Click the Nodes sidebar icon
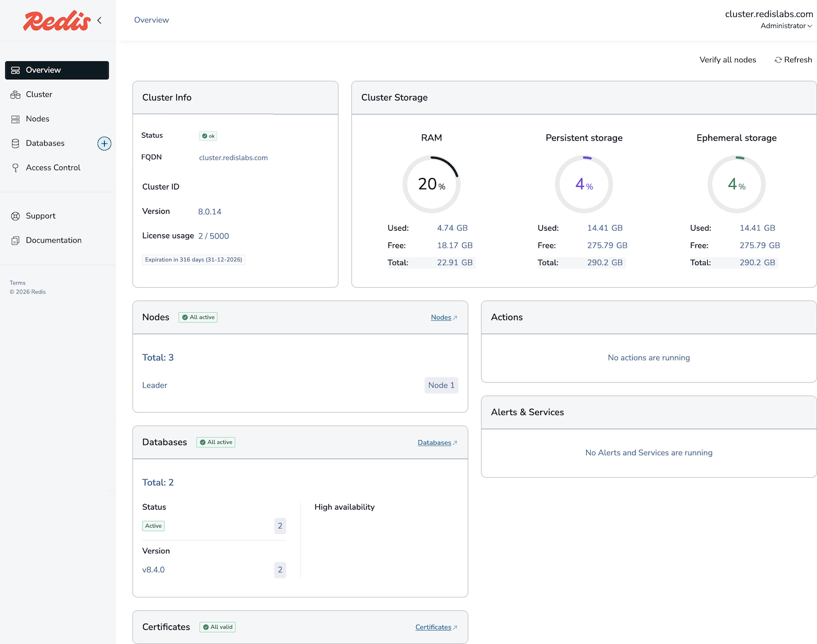The width and height of the screenshot is (817, 644). [16, 119]
